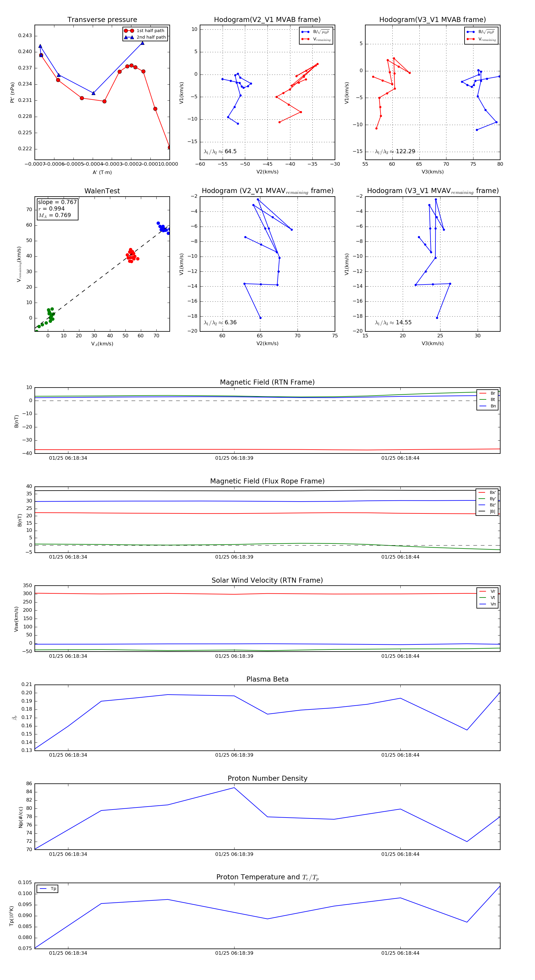The image size is (535, 980).
Task: Click the 'V_A(km/s)' axis label in WalenTest
Action: tap(102, 344)
